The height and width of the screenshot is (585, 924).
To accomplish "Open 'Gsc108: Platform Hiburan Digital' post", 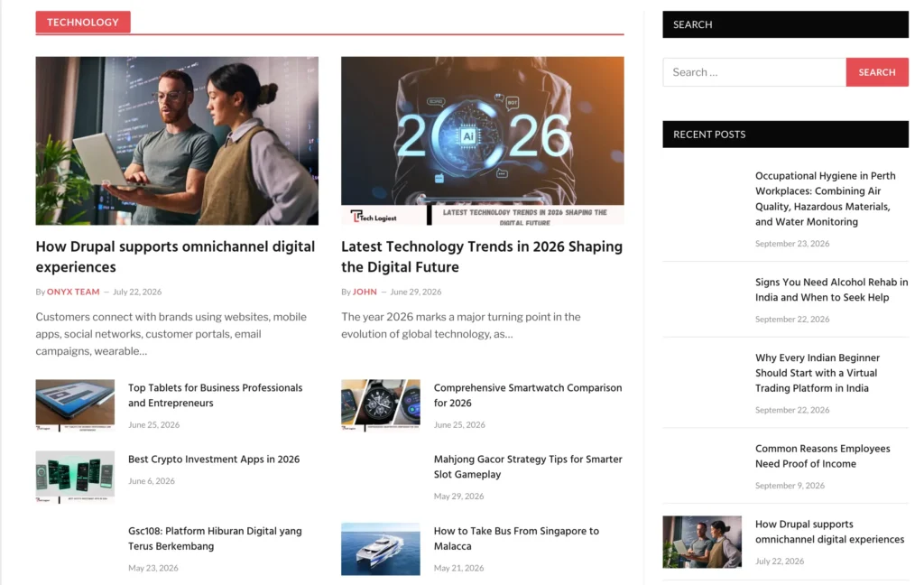I will pos(215,538).
